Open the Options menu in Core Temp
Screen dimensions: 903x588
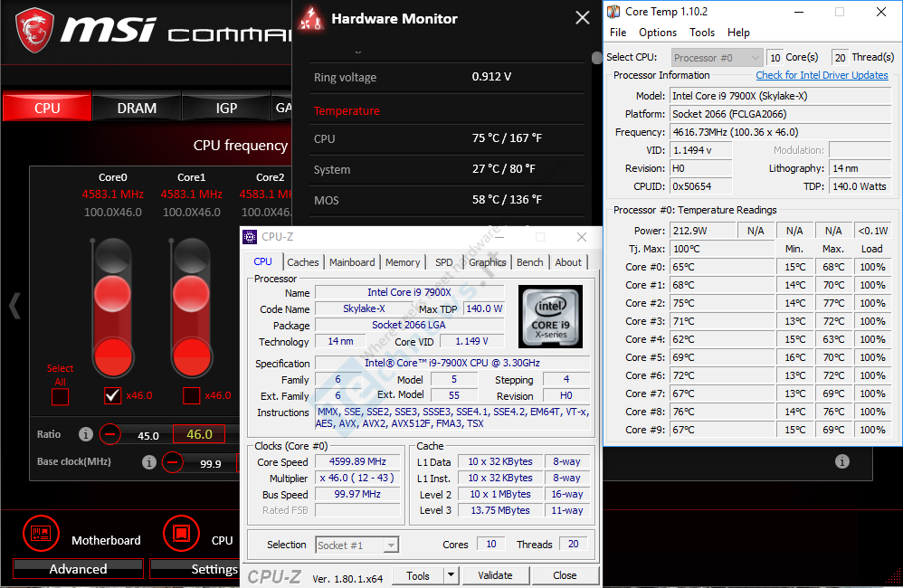pos(658,33)
